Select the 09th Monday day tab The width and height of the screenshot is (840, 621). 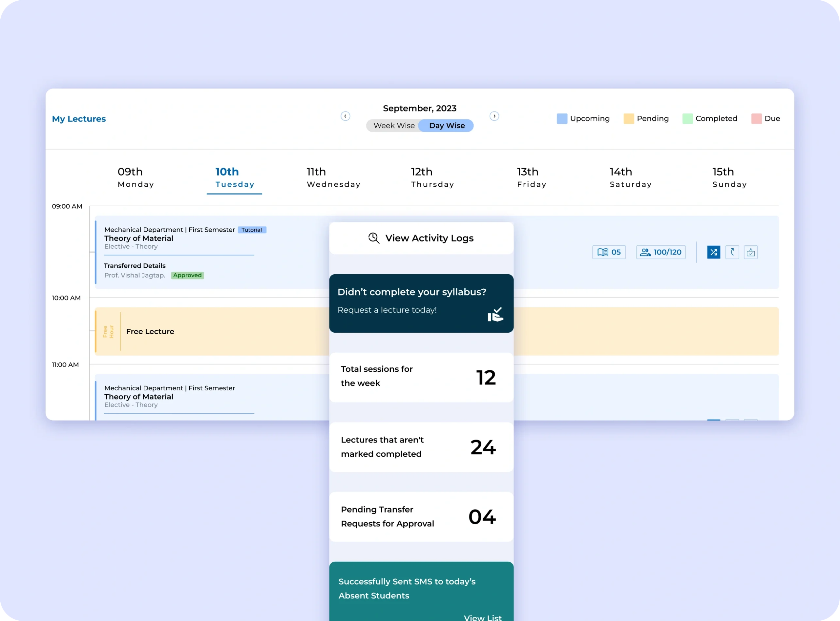pos(136,177)
